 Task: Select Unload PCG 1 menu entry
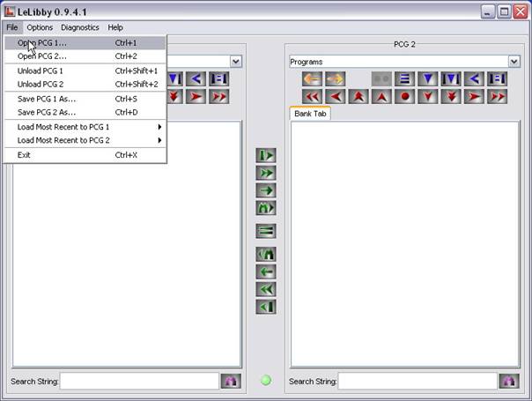click(x=85, y=71)
